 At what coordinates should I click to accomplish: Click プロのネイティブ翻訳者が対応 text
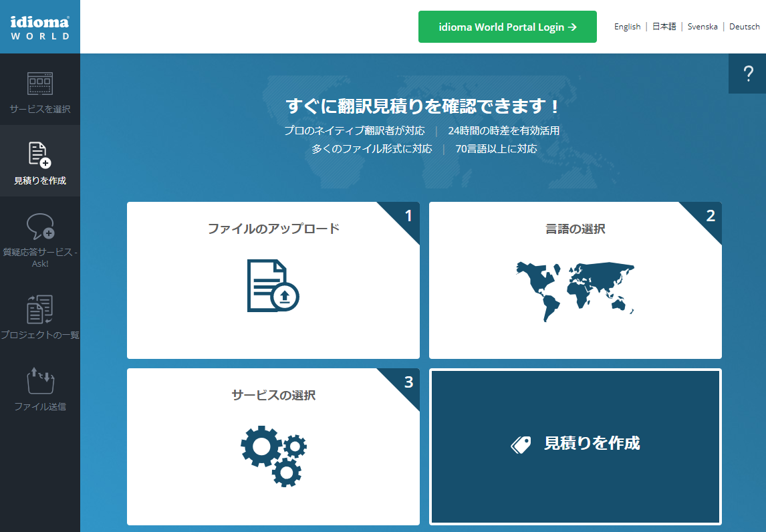pyautogui.click(x=355, y=130)
